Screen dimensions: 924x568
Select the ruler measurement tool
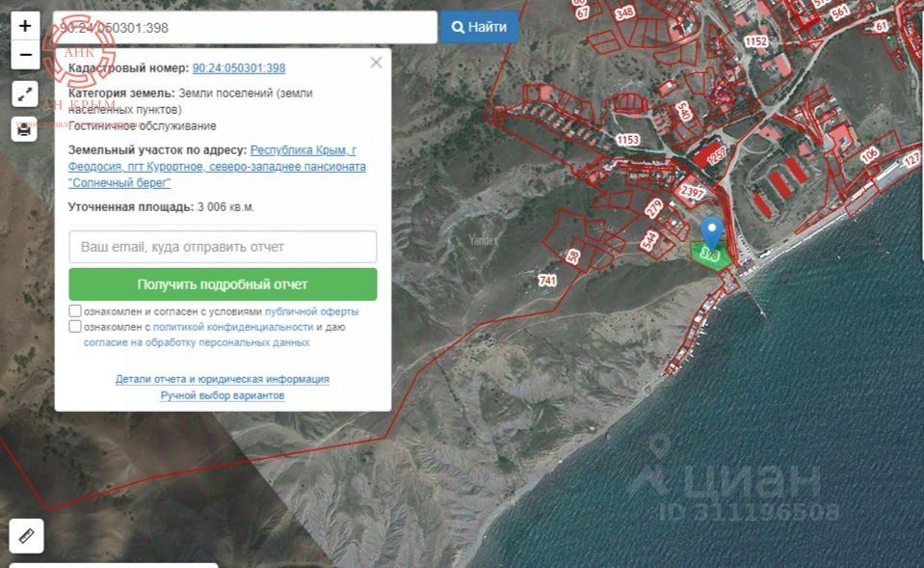tap(27, 535)
